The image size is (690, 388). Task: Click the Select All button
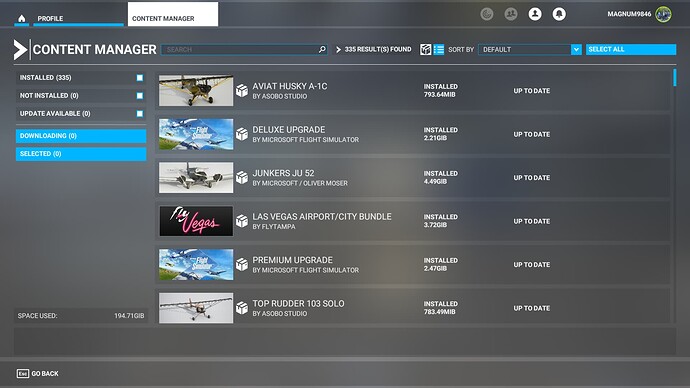pos(631,49)
